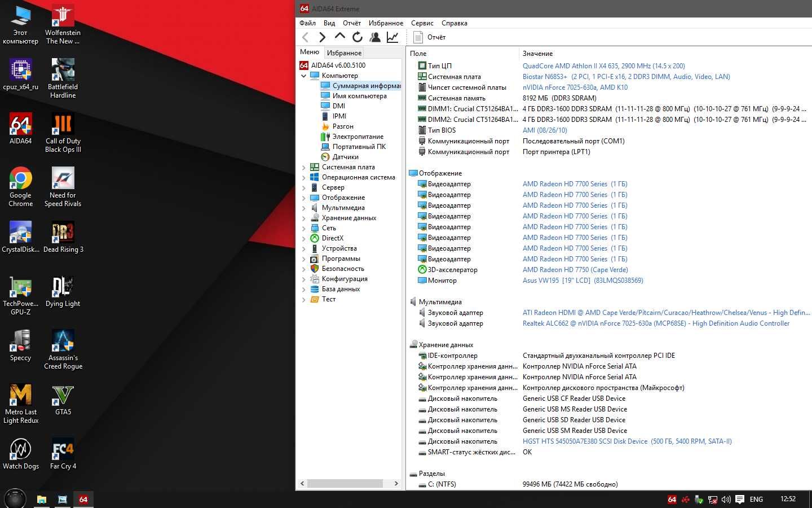Switch to the Меню tab
This screenshot has height=508, width=812.
point(310,52)
